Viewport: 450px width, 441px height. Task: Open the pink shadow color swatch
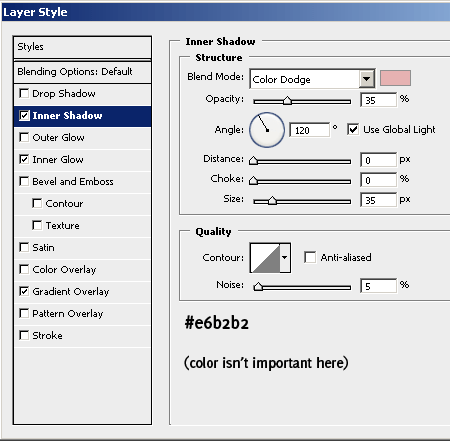(395, 78)
